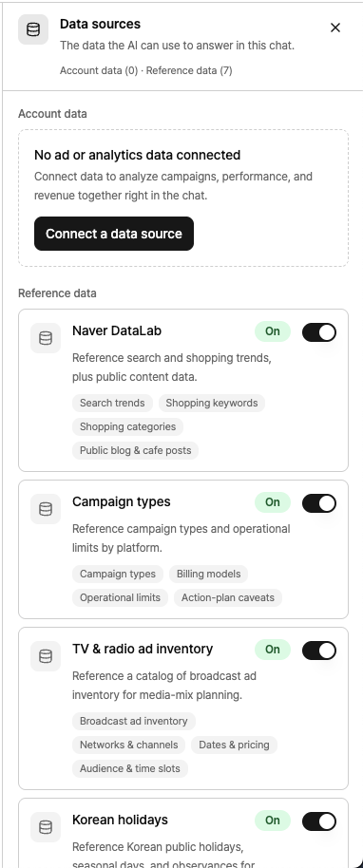Select the Search trends tag

(112, 403)
